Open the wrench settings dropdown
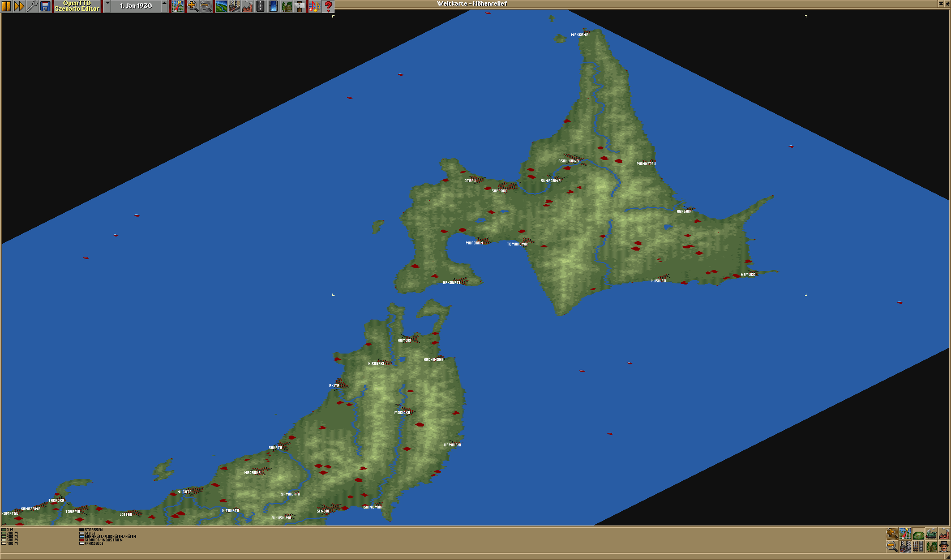The height and width of the screenshot is (560, 951). pos(32,6)
